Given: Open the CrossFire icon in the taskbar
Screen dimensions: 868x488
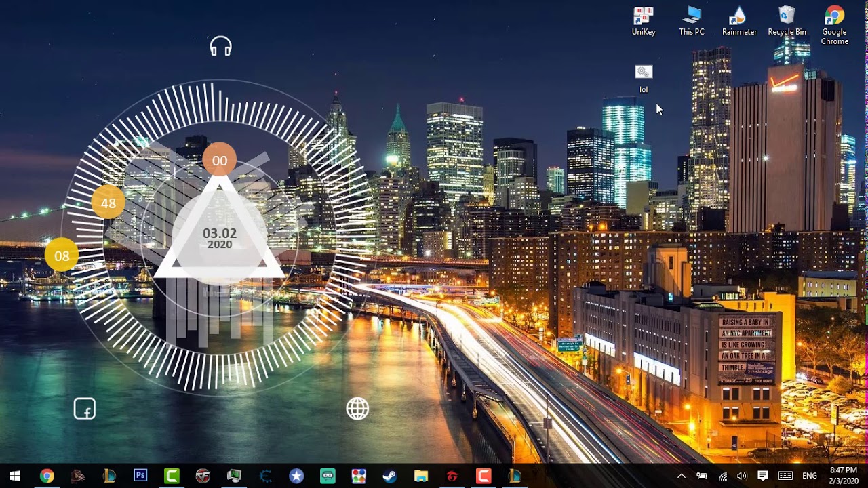Looking at the screenshot, I should (x=203, y=476).
